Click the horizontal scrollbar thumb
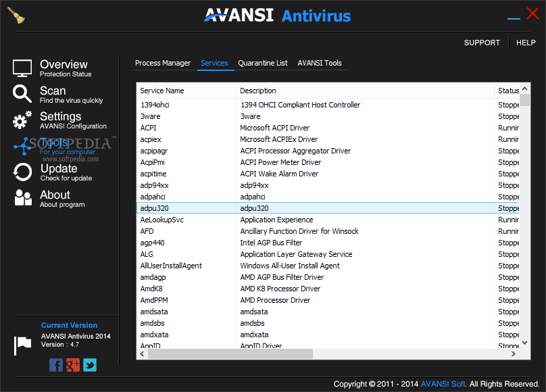Image resolution: width=546 pixels, height=392 pixels. coord(230,354)
